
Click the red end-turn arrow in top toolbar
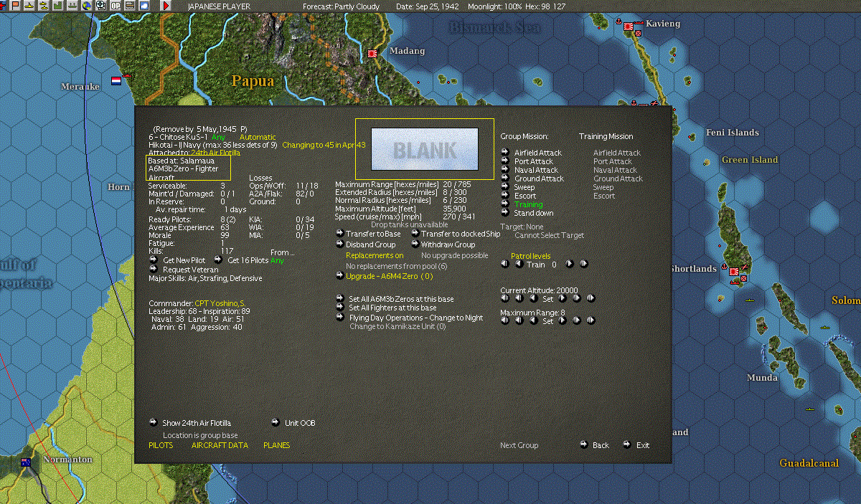coord(166,6)
